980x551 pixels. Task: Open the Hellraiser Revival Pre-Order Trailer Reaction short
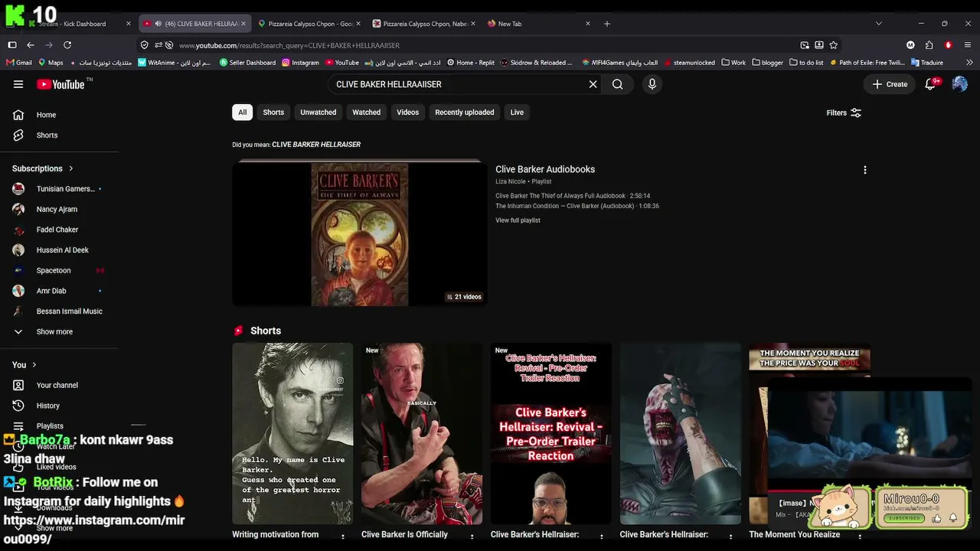tap(551, 433)
